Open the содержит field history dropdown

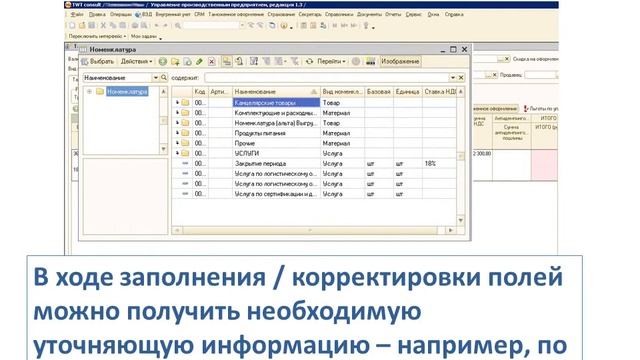(452, 78)
